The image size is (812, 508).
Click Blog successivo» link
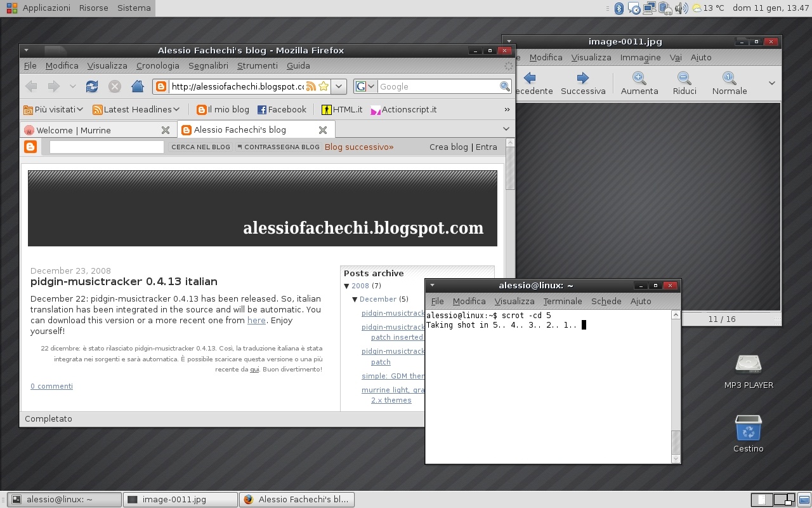pyautogui.click(x=359, y=147)
